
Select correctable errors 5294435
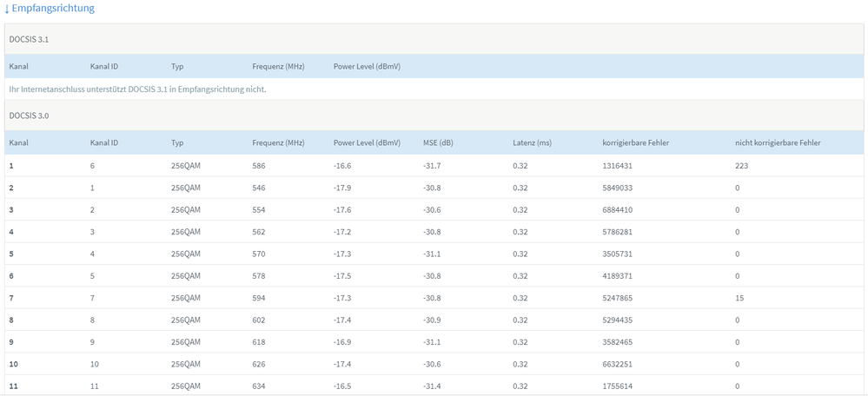[617, 320]
